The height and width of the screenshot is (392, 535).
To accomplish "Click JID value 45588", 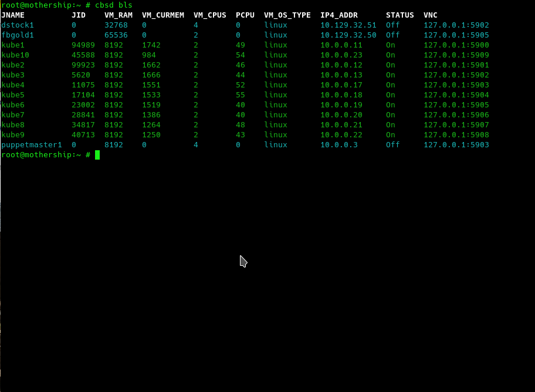I will [x=83, y=55].
